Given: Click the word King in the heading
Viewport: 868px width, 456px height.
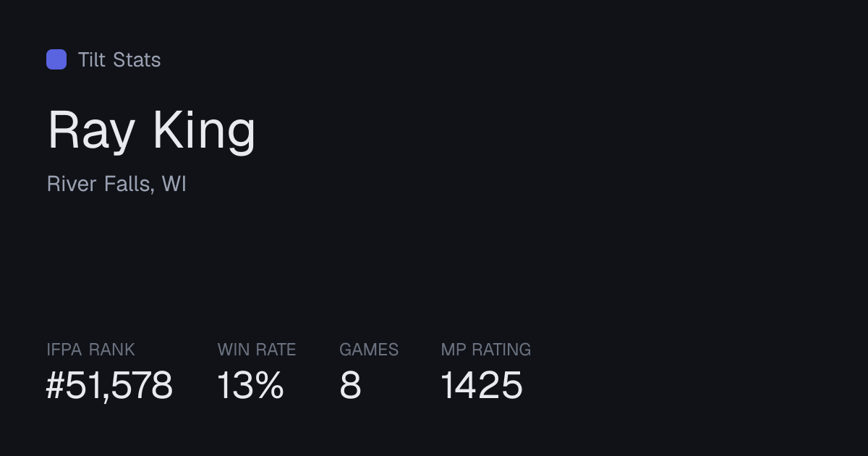Looking at the screenshot, I should tap(205, 131).
